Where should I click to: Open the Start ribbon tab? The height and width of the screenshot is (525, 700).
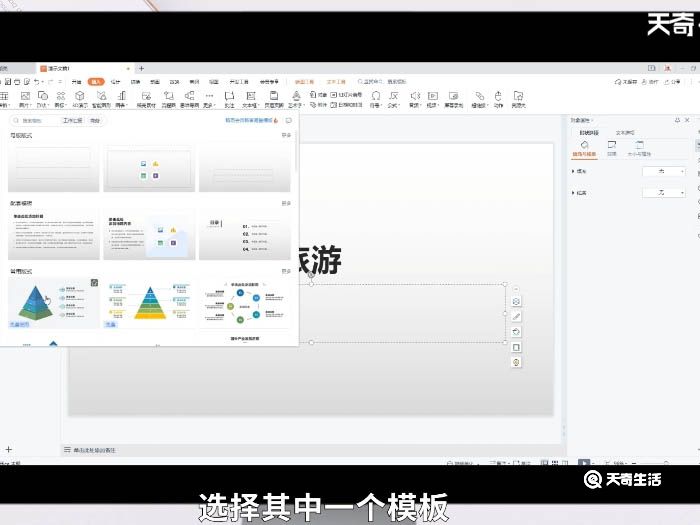(x=76, y=82)
